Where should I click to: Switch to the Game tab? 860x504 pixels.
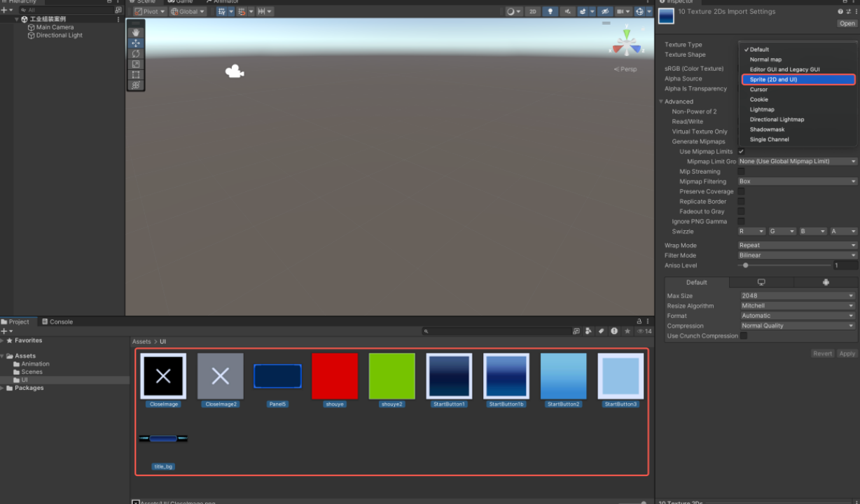pos(180,2)
